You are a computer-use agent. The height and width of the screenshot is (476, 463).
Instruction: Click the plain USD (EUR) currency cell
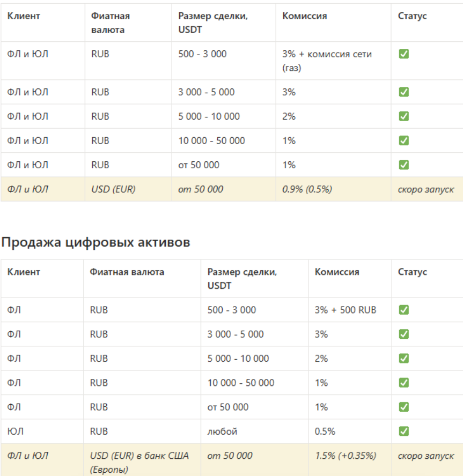tap(113, 189)
